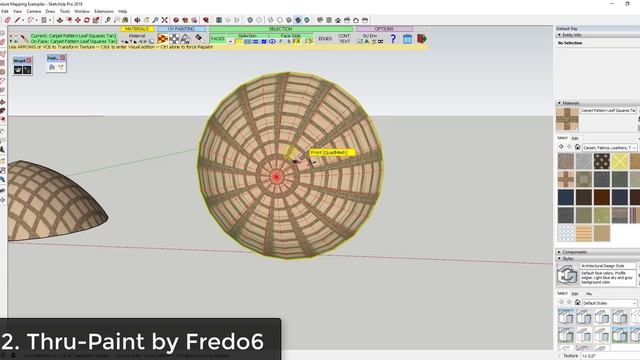
Task: Select the Zoom Extents tool
Action: click(x=164, y=20)
